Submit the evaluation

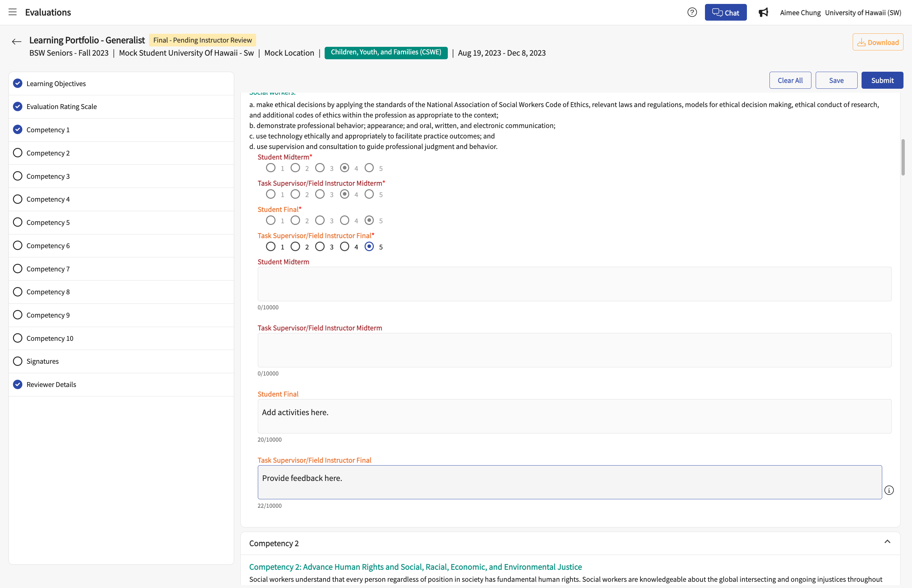tap(882, 80)
